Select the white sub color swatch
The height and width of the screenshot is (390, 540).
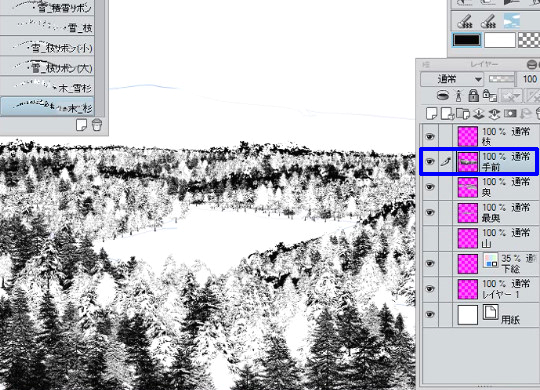click(500, 40)
